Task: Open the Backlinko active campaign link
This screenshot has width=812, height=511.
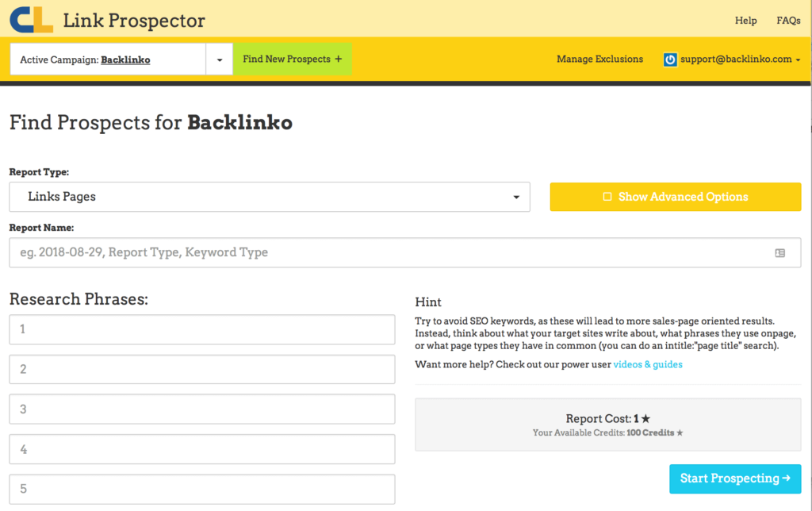Action: click(125, 59)
